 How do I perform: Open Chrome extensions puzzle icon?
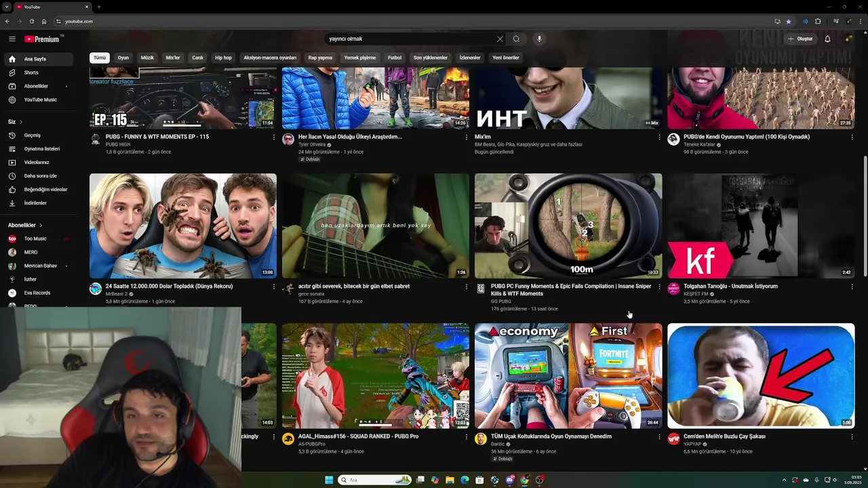818,21
